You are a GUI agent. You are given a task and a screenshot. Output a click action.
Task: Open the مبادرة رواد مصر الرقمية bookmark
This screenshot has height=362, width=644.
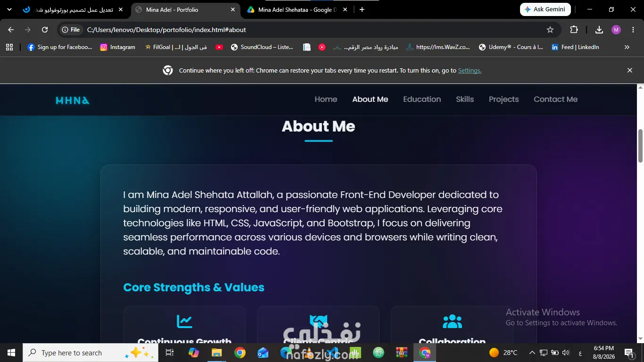click(365, 47)
